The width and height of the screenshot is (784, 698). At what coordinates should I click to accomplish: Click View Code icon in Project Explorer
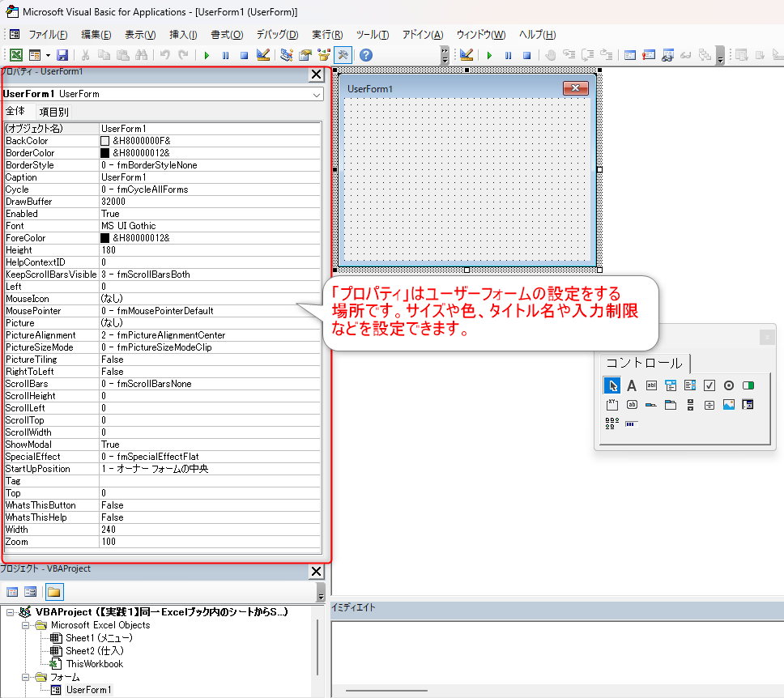coord(12,593)
